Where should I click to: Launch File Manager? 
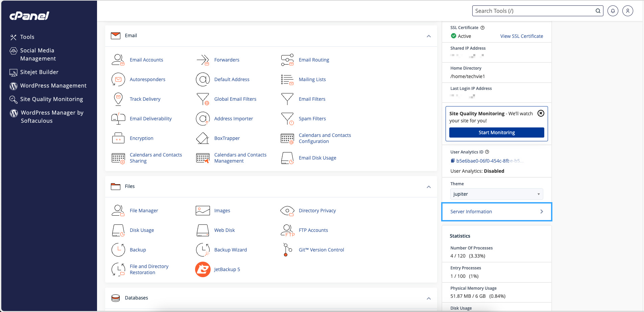coord(144,210)
